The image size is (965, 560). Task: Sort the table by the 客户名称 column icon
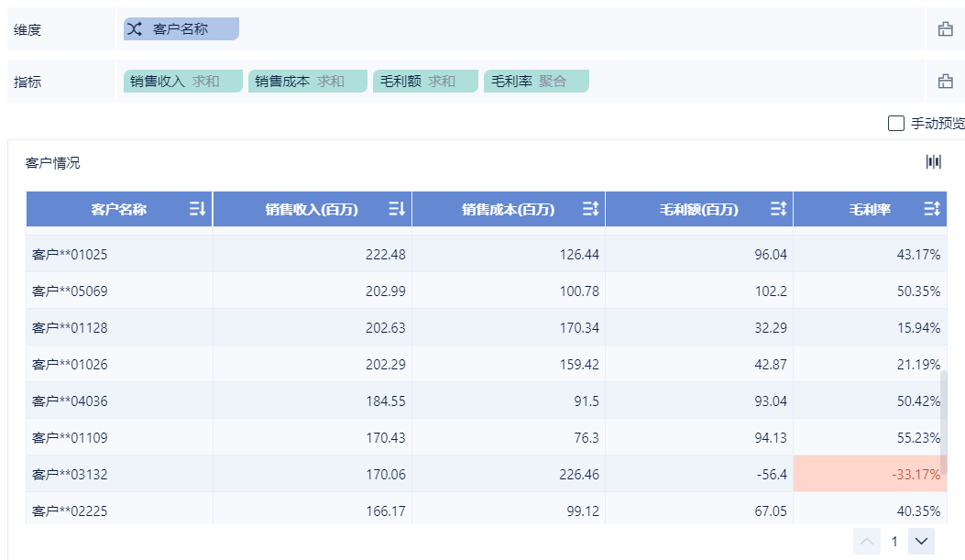[x=198, y=209]
